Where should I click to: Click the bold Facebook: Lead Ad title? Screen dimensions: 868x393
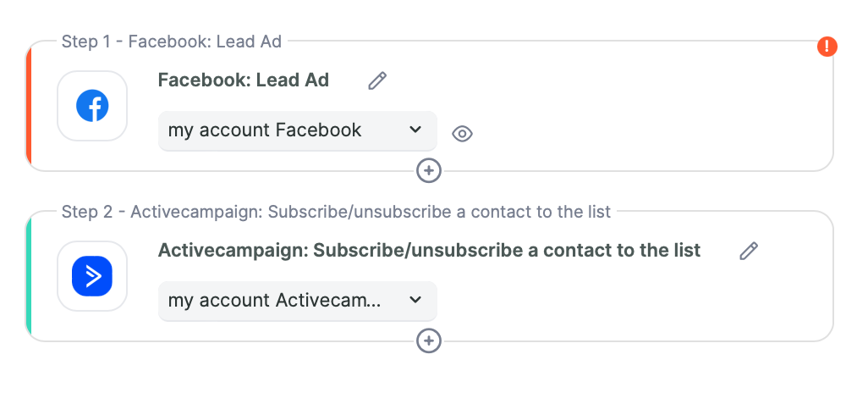tap(244, 80)
